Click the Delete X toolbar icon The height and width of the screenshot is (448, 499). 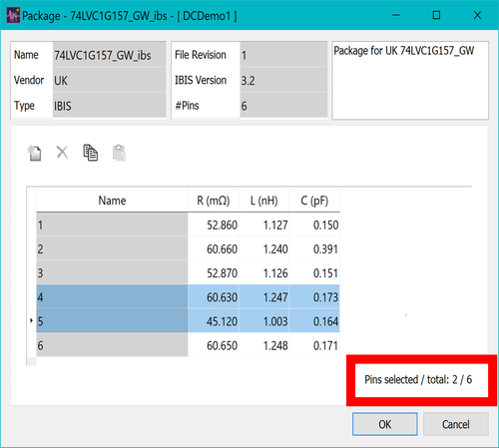(62, 153)
